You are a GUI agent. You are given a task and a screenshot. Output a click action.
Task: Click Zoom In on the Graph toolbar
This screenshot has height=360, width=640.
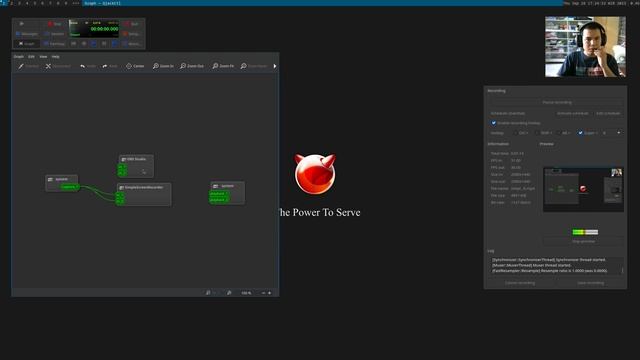click(x=163, y=66)
